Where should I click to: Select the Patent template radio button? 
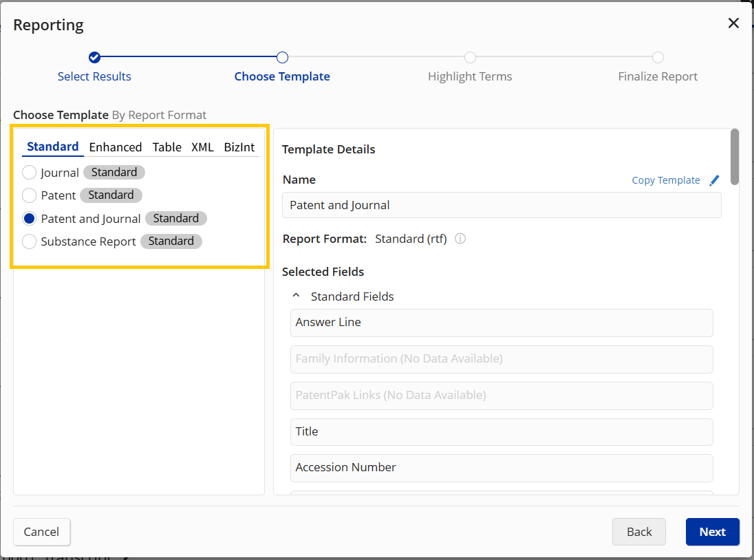point(30,195)
